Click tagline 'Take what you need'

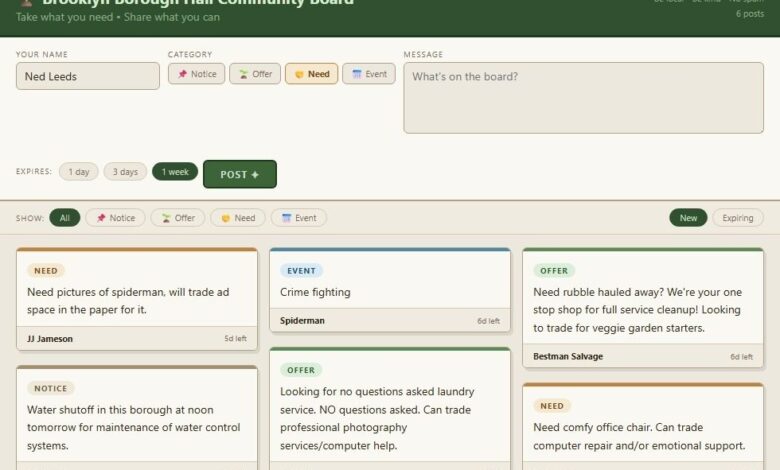click(x=65, y=17)
